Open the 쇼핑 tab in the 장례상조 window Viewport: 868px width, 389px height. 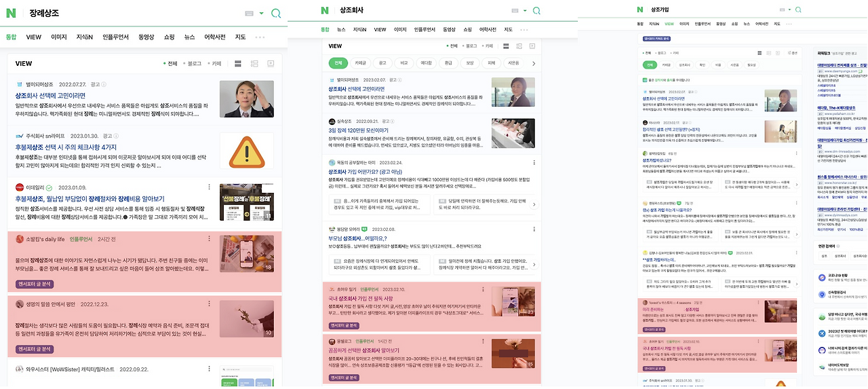(x=170, y=37)
